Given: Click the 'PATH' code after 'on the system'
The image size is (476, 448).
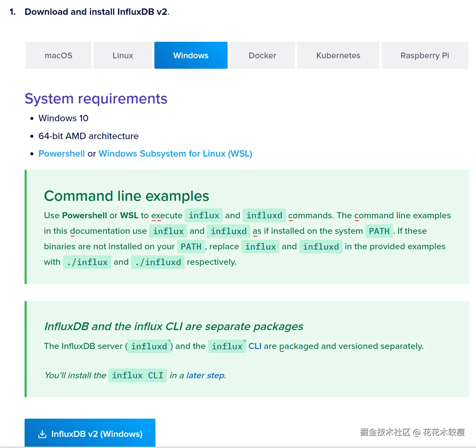Looking at the screenshot, I should click(x=379, y=231).
